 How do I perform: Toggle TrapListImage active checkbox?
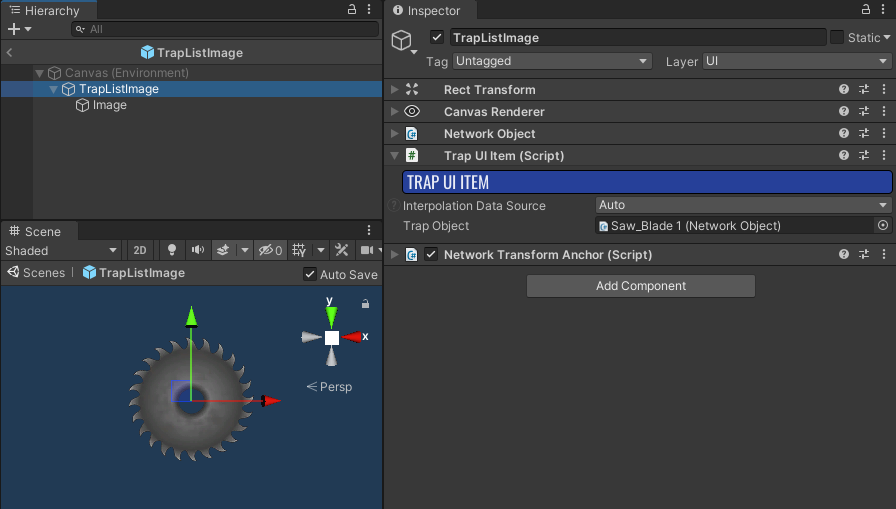coord(437,37)
